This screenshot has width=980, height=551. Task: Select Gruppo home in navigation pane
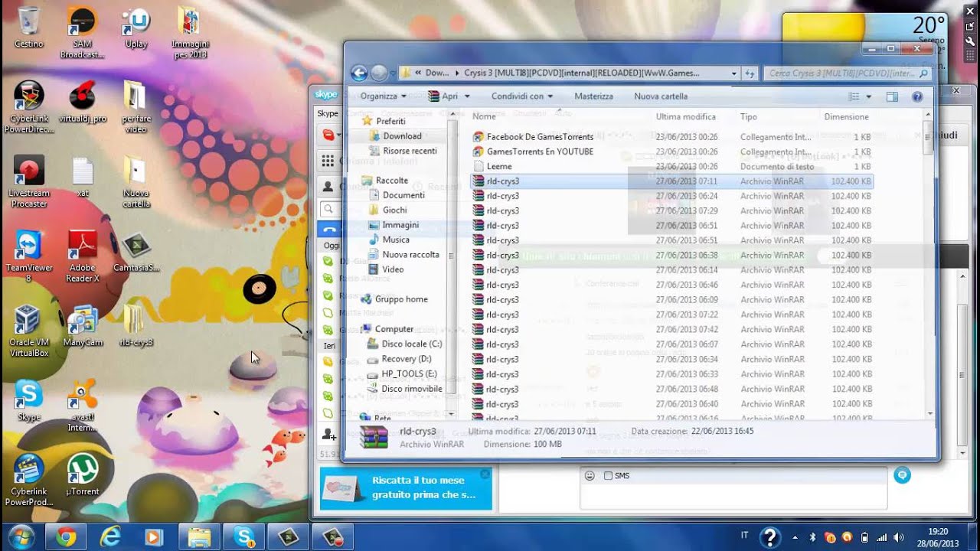[x=401, y=299]
